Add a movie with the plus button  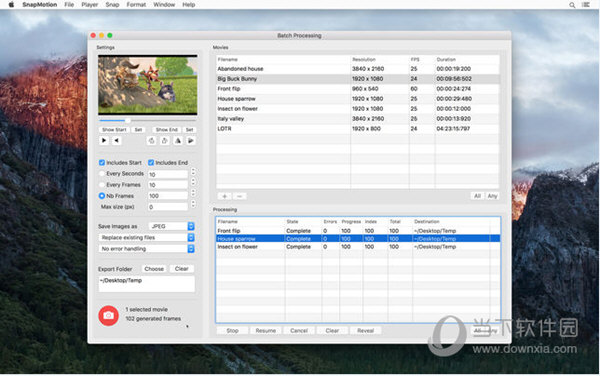click(x=225, y=196)
